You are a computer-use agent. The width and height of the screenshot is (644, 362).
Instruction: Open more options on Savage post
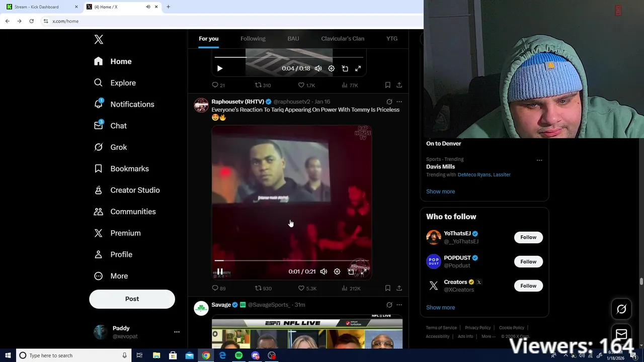(x=399, y=305)
